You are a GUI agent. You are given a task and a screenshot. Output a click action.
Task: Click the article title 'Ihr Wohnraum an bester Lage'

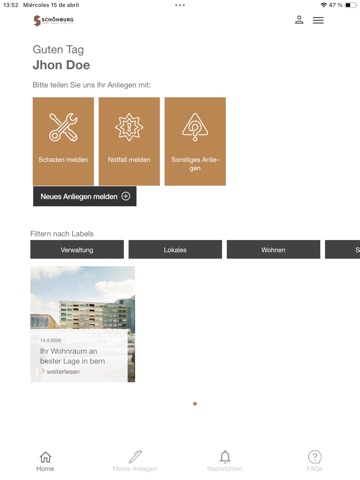pyautogui.click(x=72, y=356)
